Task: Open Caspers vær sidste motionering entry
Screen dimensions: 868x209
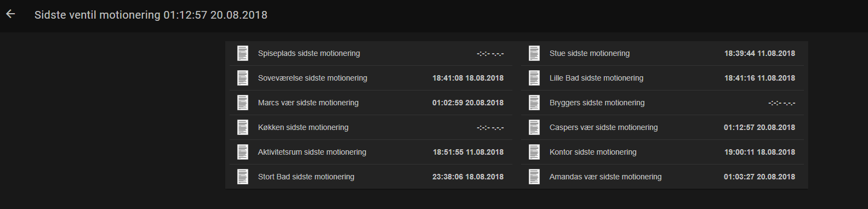Action: (663, 127)
